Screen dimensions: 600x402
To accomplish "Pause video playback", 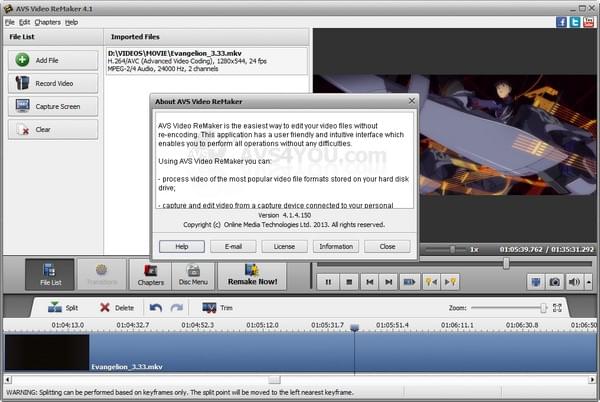I will pyautogui.click(x=328, y=282).
